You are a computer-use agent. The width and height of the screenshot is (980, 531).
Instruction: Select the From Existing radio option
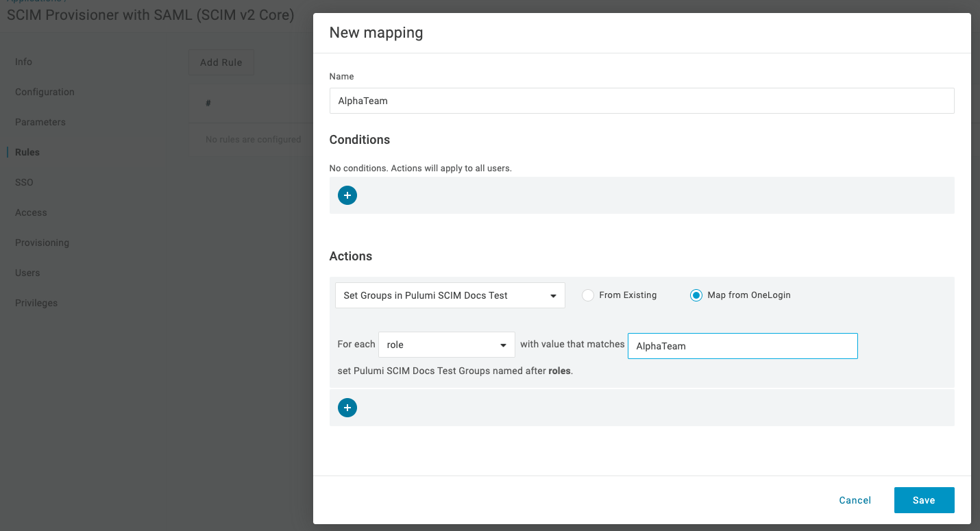click(x=588, y=295)
